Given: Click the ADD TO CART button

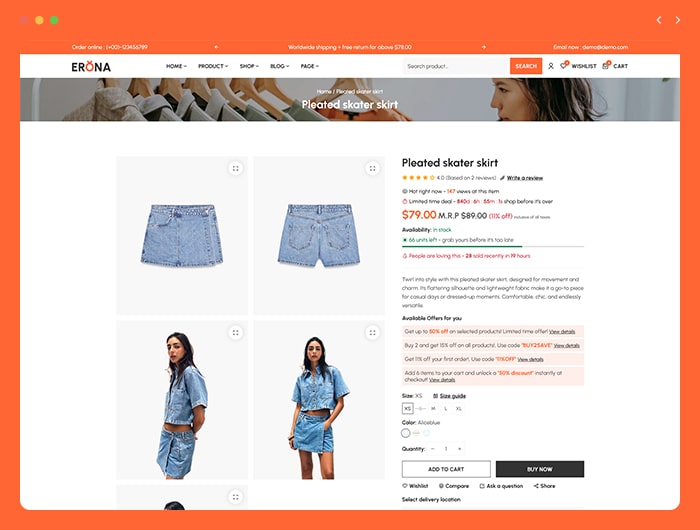Looking at the screenshot, I should pyautogui.click(x=446, y=469).
